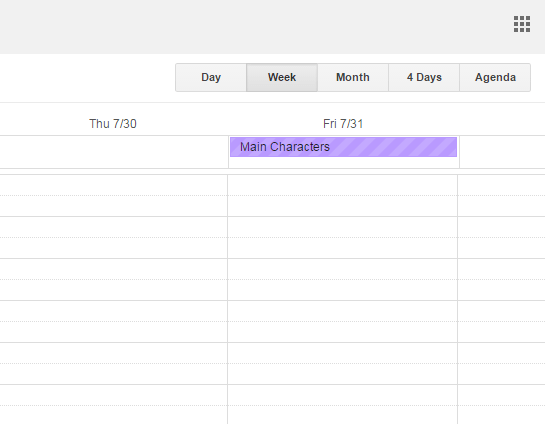Screen dimensions: 545x424
Task: Pick fourth visible hour slot in Friday column
Action: 342,322
